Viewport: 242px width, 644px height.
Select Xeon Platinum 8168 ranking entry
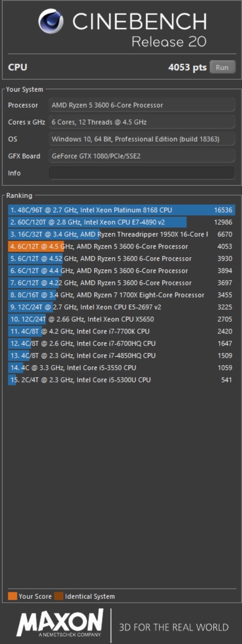pyautogui.click(x=121, y=210)
